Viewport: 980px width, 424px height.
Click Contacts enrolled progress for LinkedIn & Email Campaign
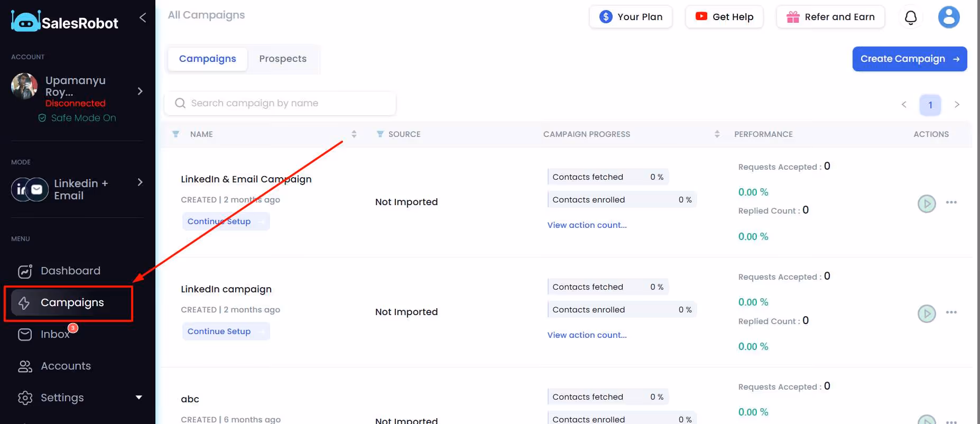622,200
